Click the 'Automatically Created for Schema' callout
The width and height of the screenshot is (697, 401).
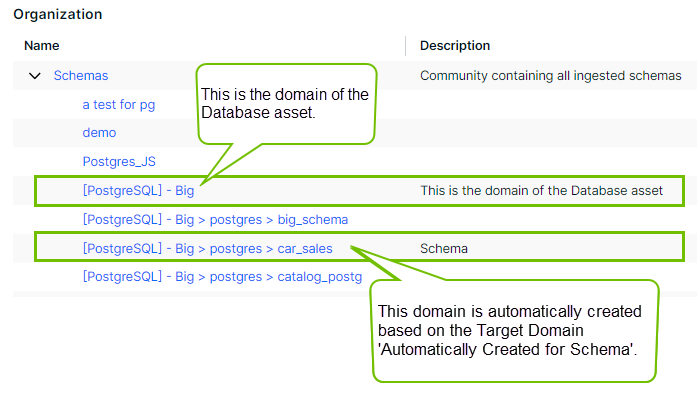tap(514, 329)
